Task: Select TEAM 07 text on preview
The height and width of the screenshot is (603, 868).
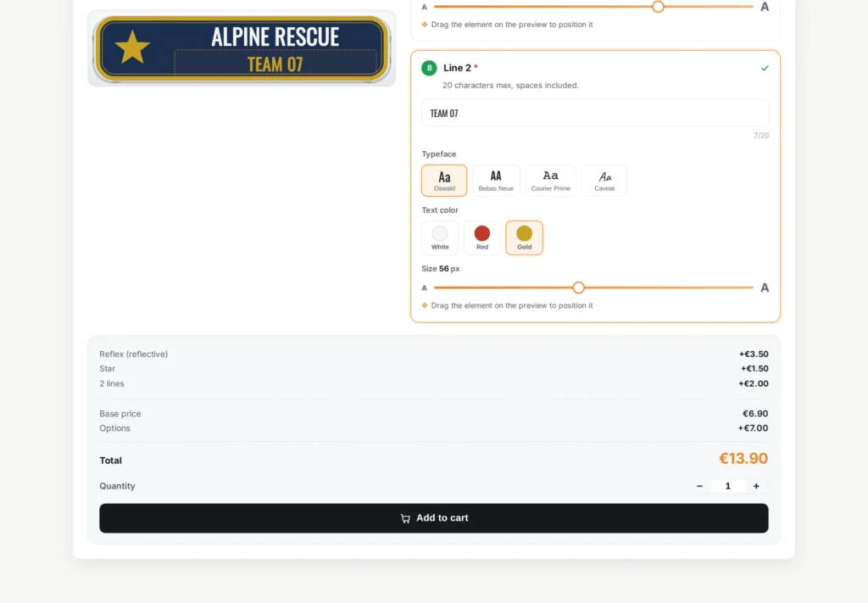Action: (x=275, y=64)
